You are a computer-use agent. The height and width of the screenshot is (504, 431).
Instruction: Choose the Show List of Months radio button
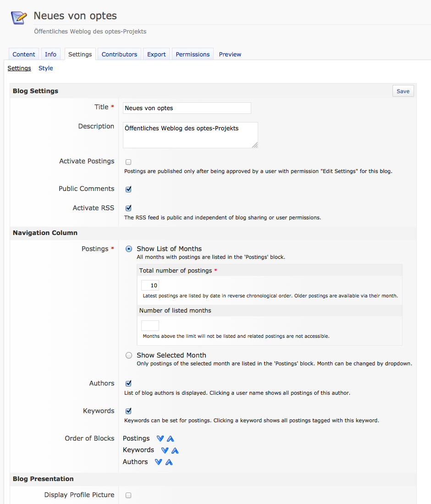(x=129, y=249)
